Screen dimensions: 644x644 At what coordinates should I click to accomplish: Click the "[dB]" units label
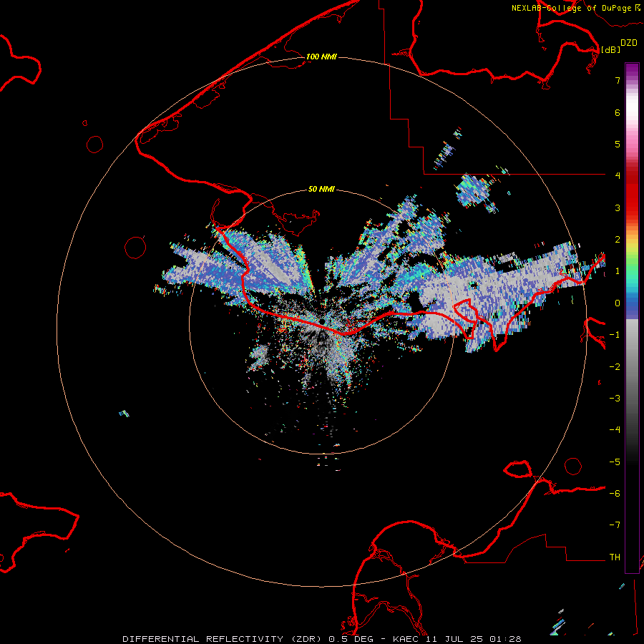coord(610,49)
